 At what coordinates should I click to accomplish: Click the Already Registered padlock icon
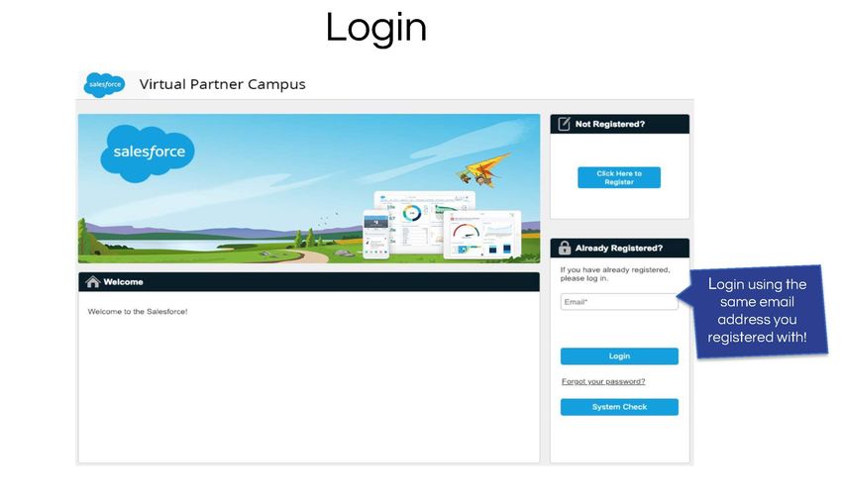click(x=565, y=248)
